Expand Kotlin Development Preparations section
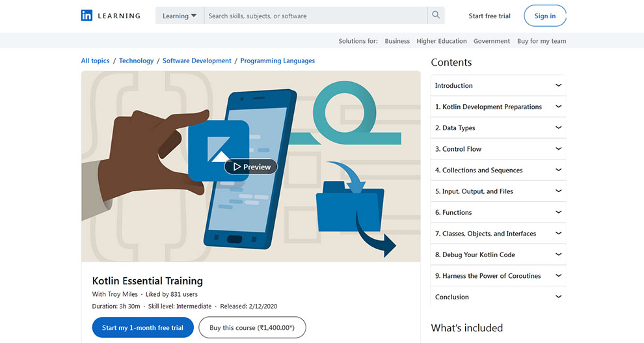Viewport: 644px width, 343px height. point(498,107)
